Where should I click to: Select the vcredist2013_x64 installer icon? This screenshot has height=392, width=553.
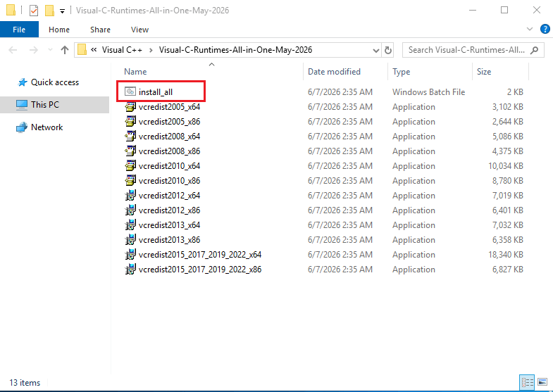[x=130, y=225]
